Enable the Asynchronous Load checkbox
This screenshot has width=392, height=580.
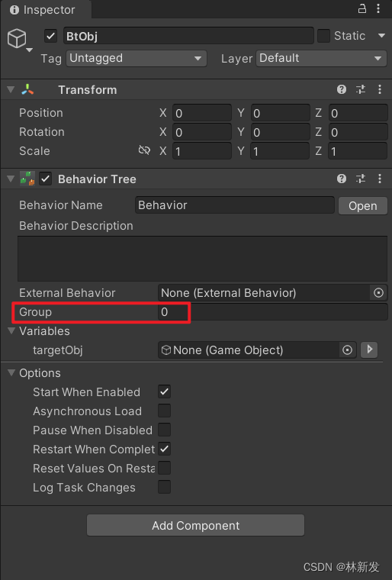[x=165, y=411]
